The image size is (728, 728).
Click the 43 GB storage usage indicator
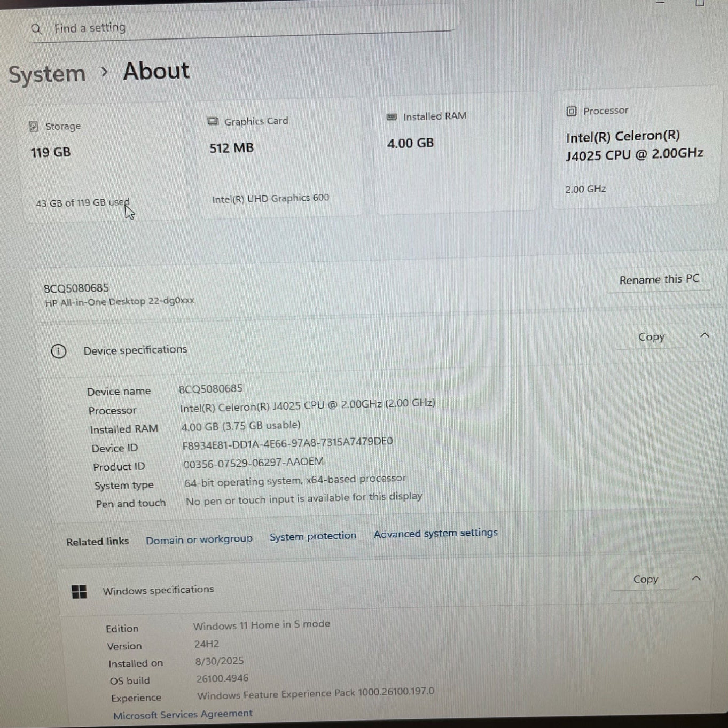82,202
